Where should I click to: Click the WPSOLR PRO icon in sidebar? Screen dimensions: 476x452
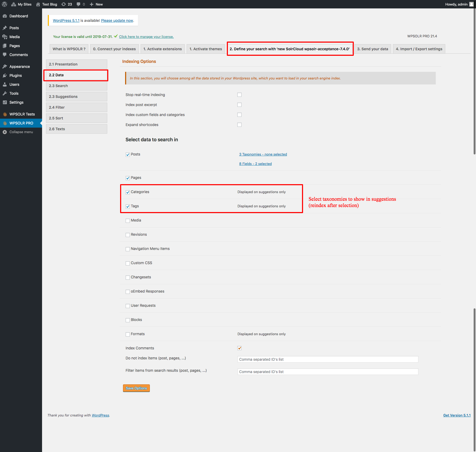(5, 123)
